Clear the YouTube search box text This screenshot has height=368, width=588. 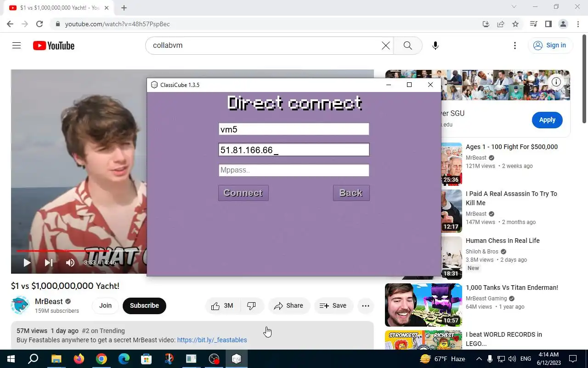click(386, 46)
